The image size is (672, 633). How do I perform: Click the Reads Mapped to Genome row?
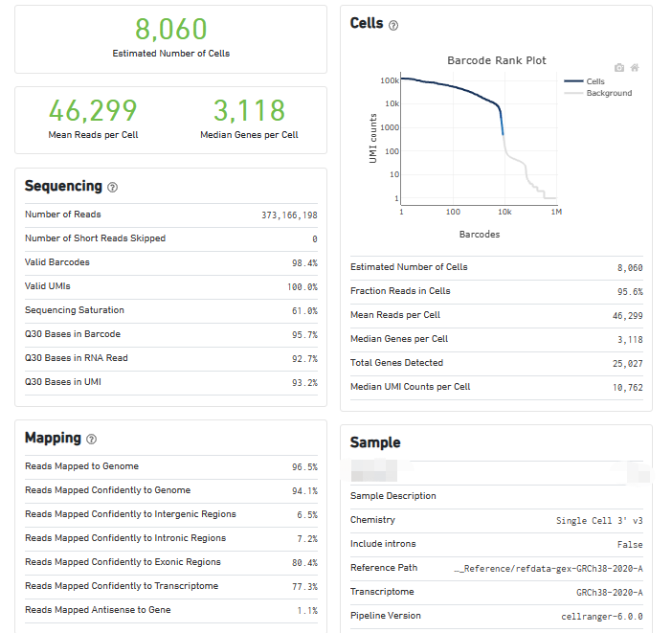click(x=170, y=466)
